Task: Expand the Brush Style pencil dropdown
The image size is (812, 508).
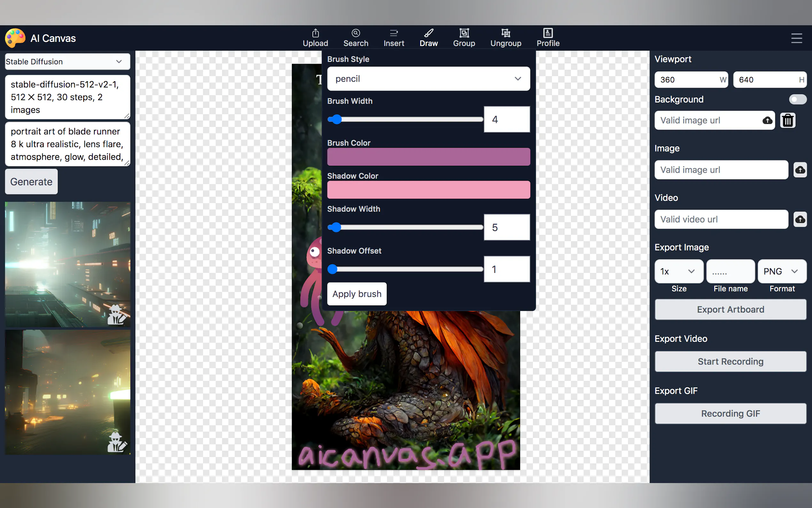Action: click(x=428, y=79)
